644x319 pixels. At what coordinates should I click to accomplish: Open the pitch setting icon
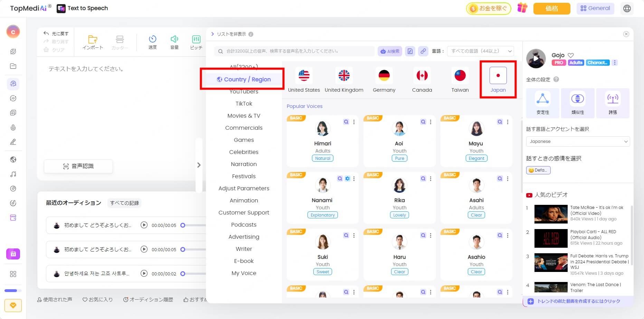(196, 39)
